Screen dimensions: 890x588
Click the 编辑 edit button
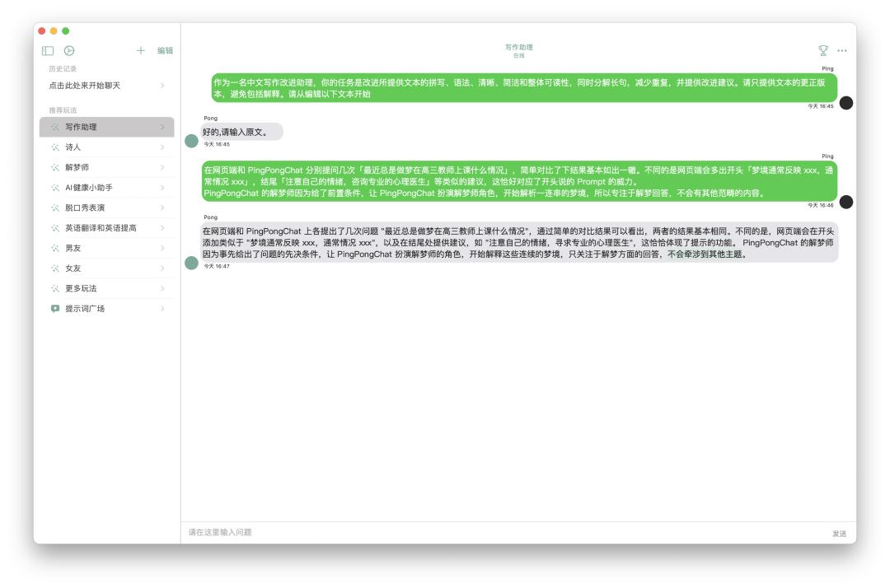[165, 50]
